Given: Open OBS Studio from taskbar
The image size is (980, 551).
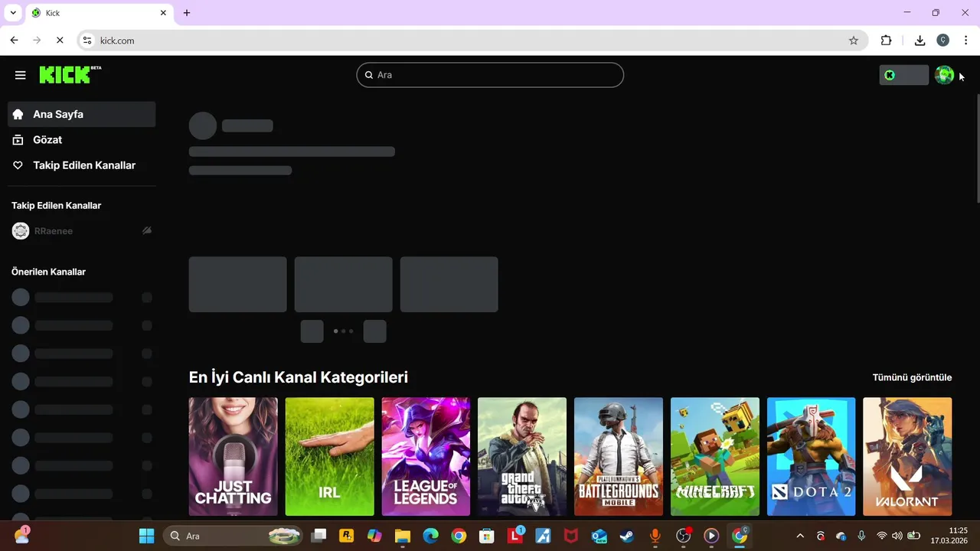Looking at the screenshot, I should click(x=683, y=536).
